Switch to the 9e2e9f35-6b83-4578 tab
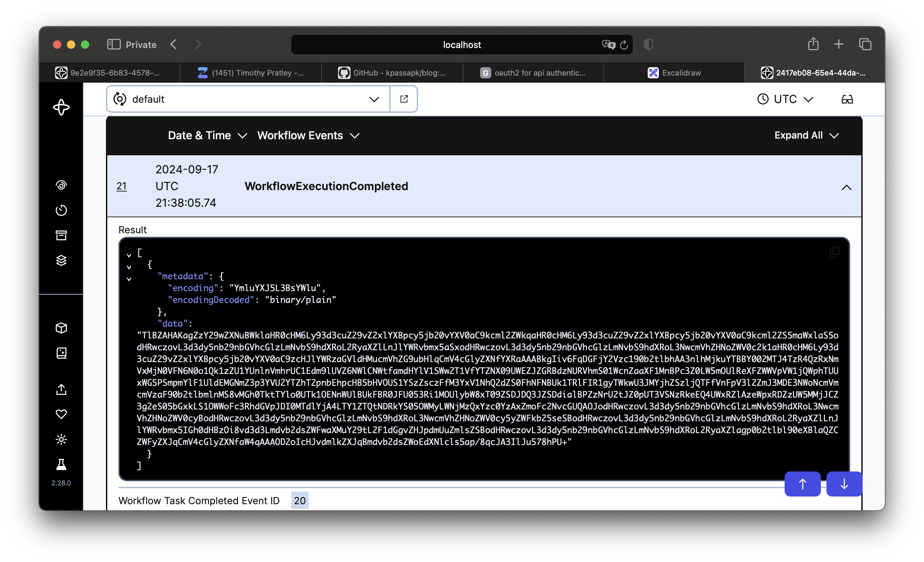924x562 pixels. [109, 73]
